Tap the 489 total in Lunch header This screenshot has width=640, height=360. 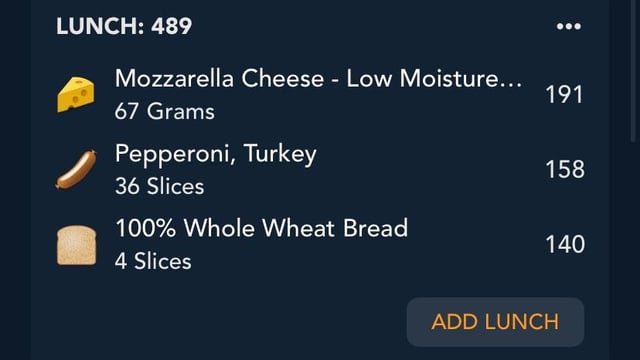pyautogui.click(x=171, y=27)
